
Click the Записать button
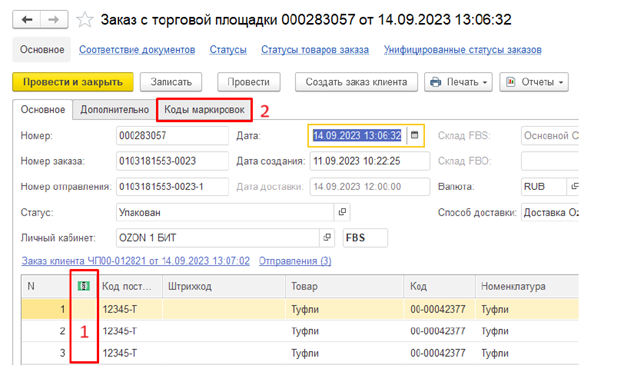171,82
